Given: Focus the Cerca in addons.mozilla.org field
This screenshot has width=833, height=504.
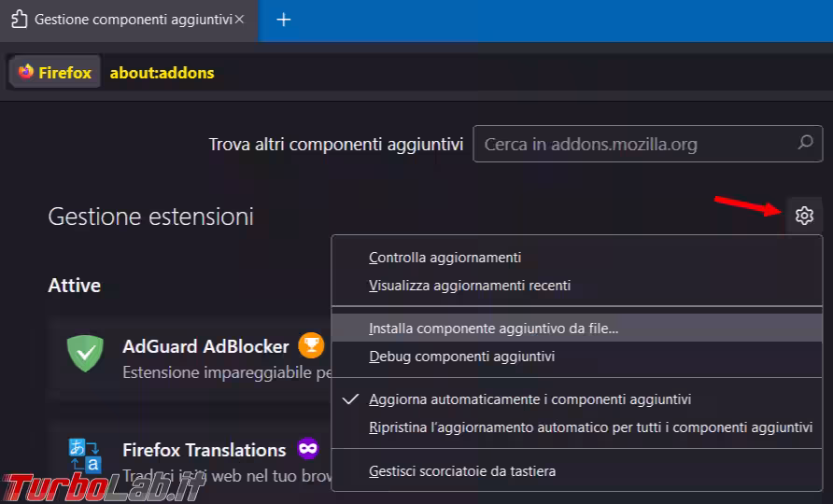Looking at the screenshot, I should click(635, 145).
